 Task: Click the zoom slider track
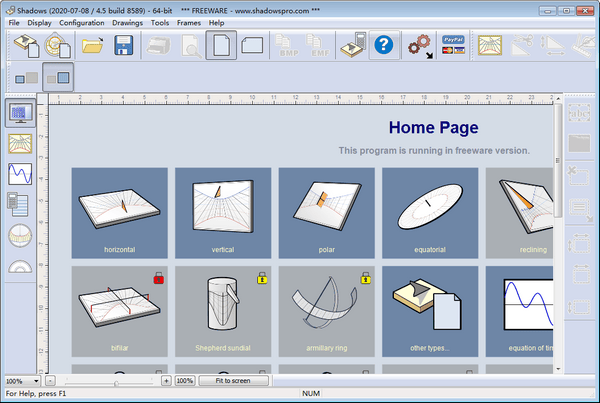click(110, 381)
